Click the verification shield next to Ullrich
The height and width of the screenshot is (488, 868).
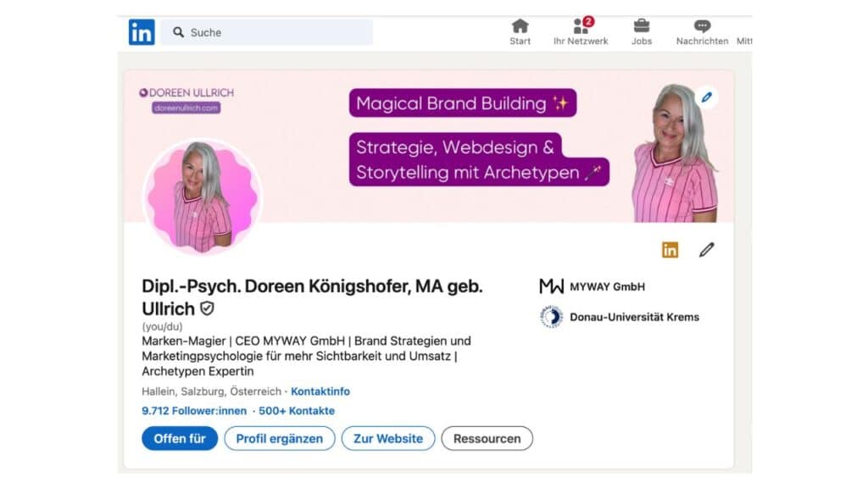tap(207, 308)
